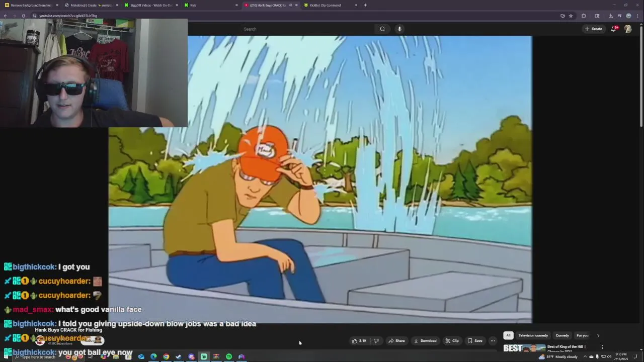Switch to MakeEmoji browser tab
Image resolution: width=644 pixels, height=362 pixels.
(x=91, y=5)
